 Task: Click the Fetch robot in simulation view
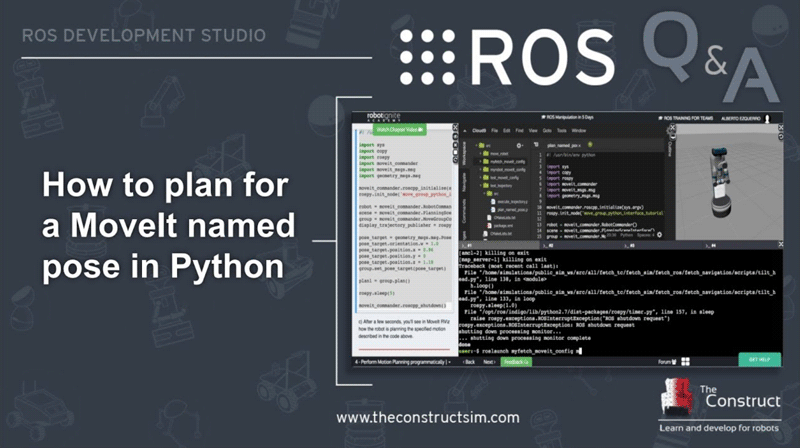[x=720, y=181]
